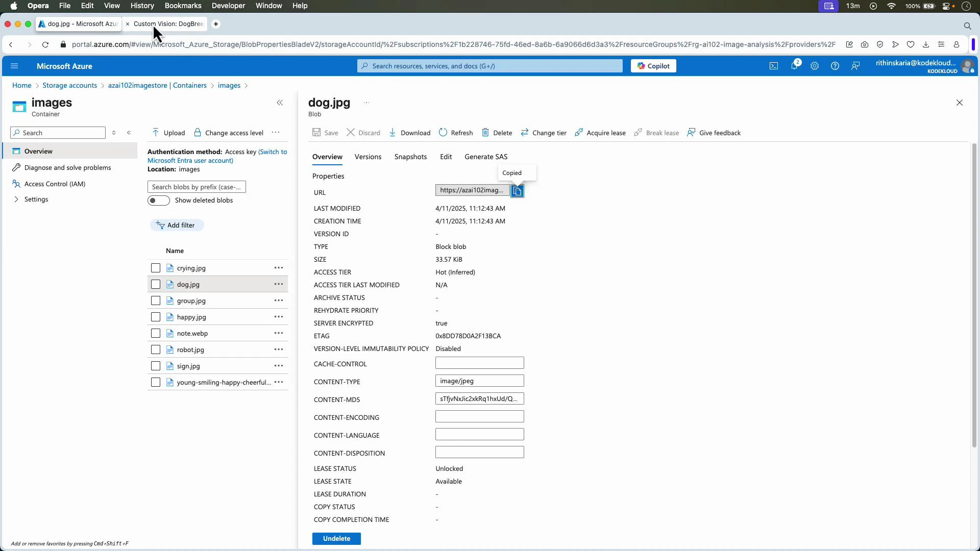Open the Overview tab of the blob

[327, 157]
